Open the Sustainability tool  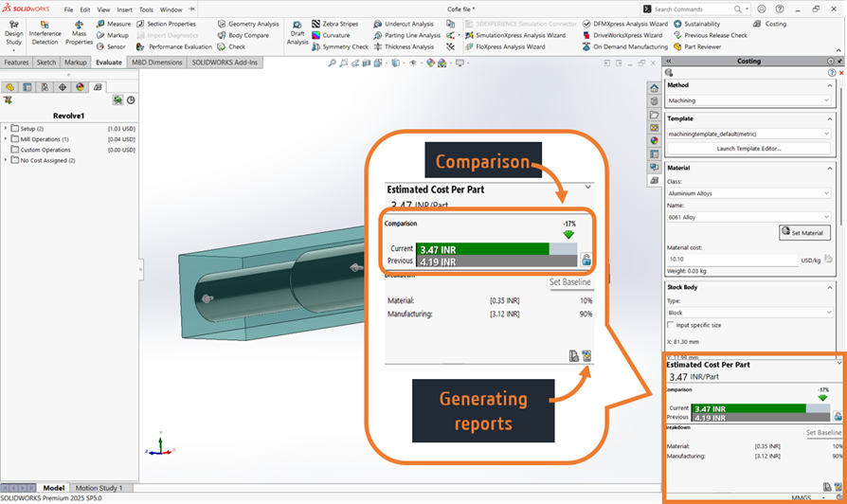696,24
